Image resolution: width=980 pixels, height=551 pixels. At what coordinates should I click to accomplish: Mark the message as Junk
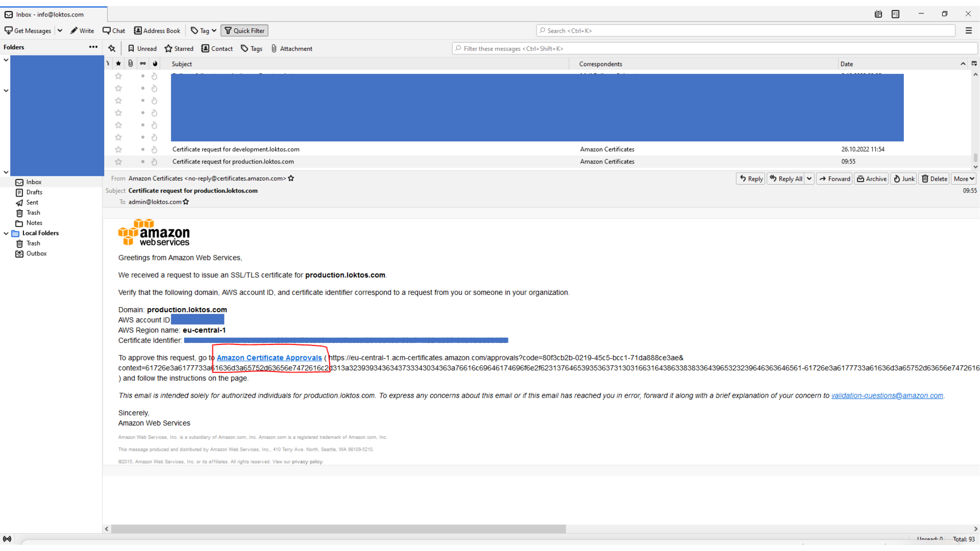click(904, 179)
